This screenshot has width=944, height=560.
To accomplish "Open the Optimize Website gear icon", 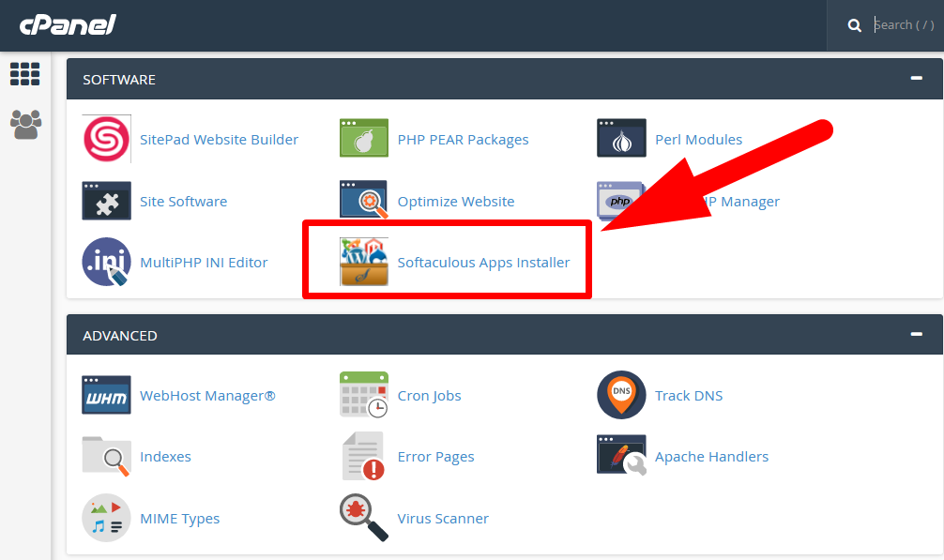I will point(364,200).
